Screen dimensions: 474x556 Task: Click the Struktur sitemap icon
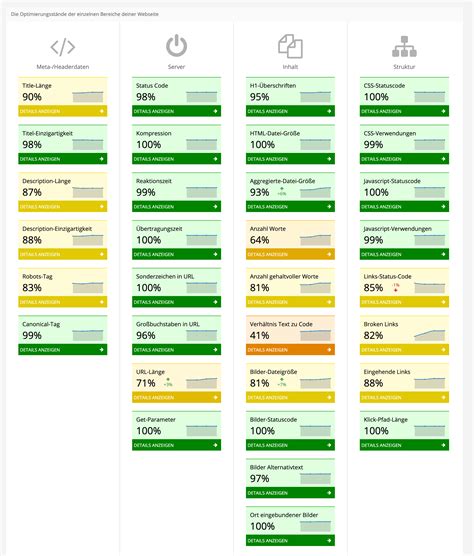click(x=404, y=46)
